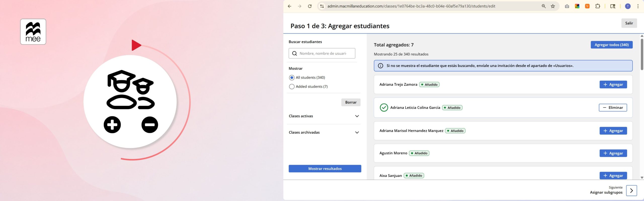The image size is (644, 201).
Task: Click the name Adriana Marisol Hernandez Marquez
Action: (411, 131)
